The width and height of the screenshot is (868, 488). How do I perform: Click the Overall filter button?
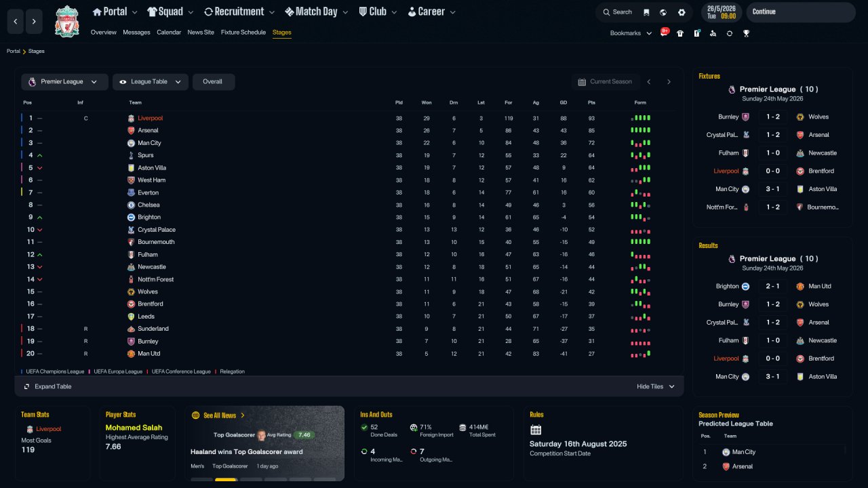[213, 82]
